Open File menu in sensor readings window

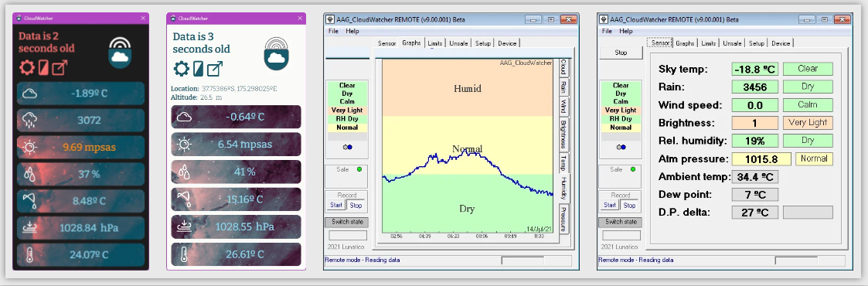pos(607,32)
